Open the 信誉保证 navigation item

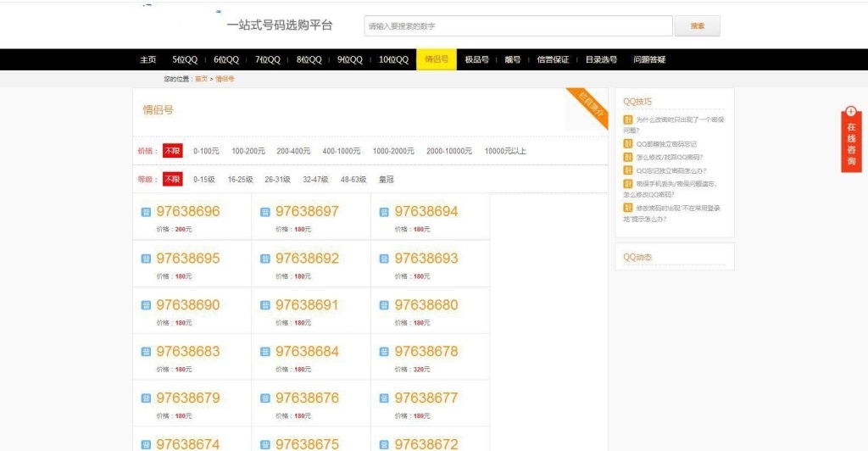553,60
